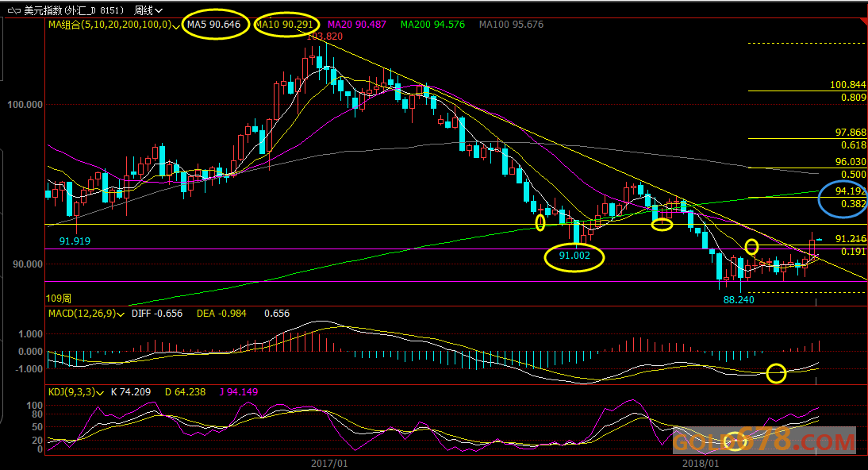The height and width of the screenshot is (470, 868).
Task: Click the MA5 90.646 label
Action: (x=213, y=25)
